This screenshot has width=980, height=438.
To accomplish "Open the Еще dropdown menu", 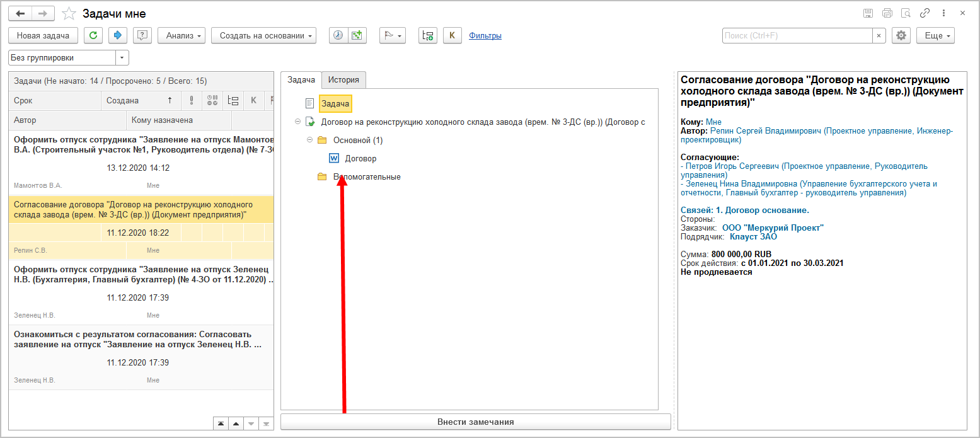I will (935, 35).
